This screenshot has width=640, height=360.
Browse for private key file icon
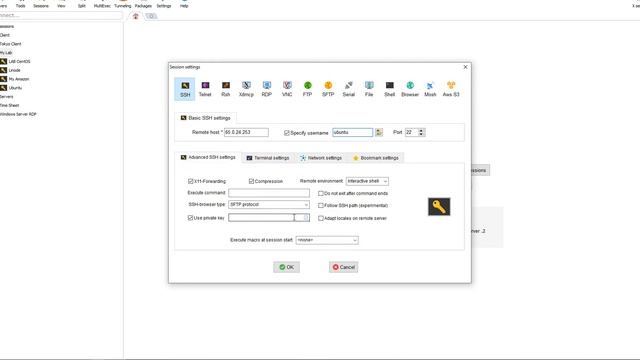(306, 218)
